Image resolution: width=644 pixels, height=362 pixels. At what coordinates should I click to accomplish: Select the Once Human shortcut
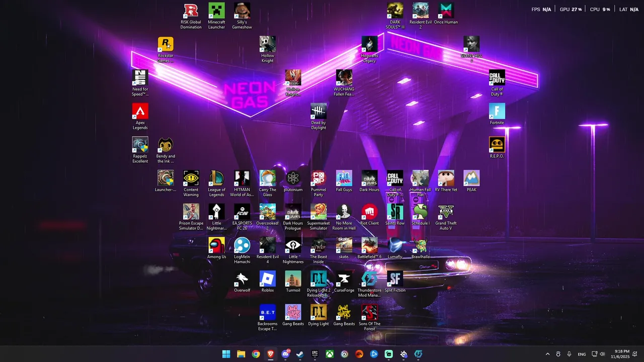446,14
